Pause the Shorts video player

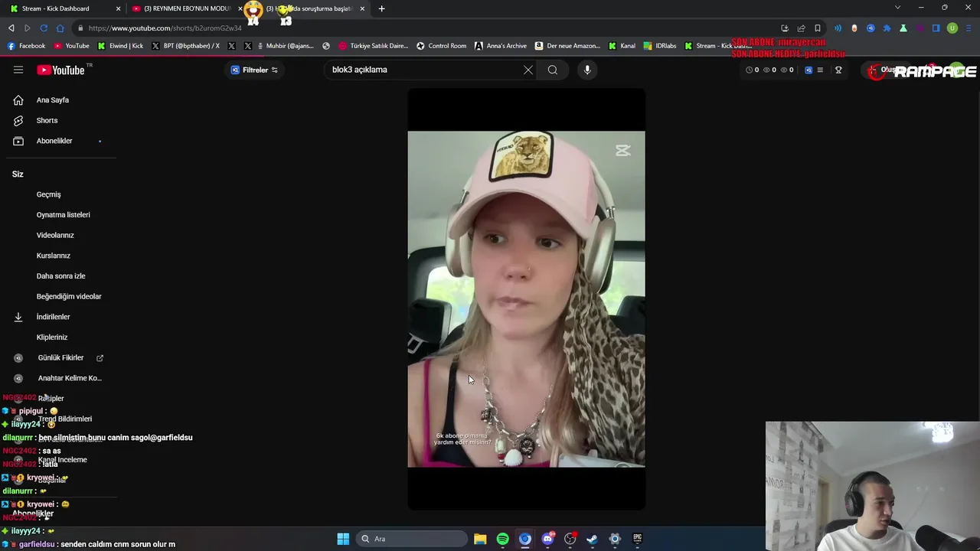[x=526, y=299]
